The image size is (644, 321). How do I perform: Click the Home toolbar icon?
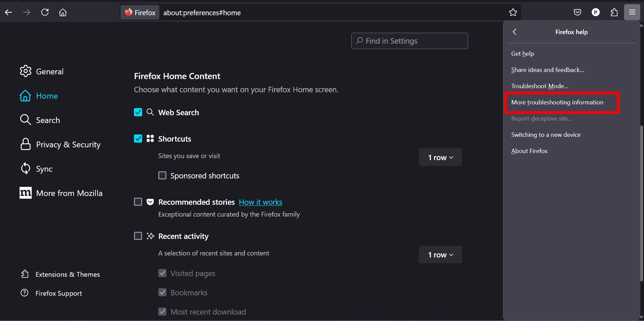[63, 13]
